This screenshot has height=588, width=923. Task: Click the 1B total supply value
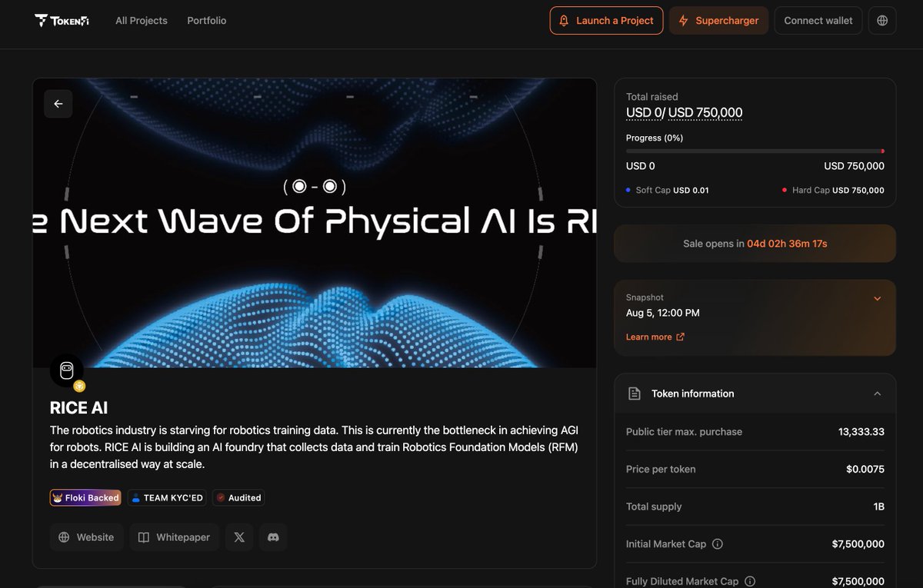(878, 507)
